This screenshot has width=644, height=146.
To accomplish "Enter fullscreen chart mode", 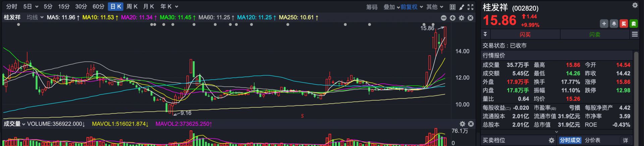I will (471, 7).
